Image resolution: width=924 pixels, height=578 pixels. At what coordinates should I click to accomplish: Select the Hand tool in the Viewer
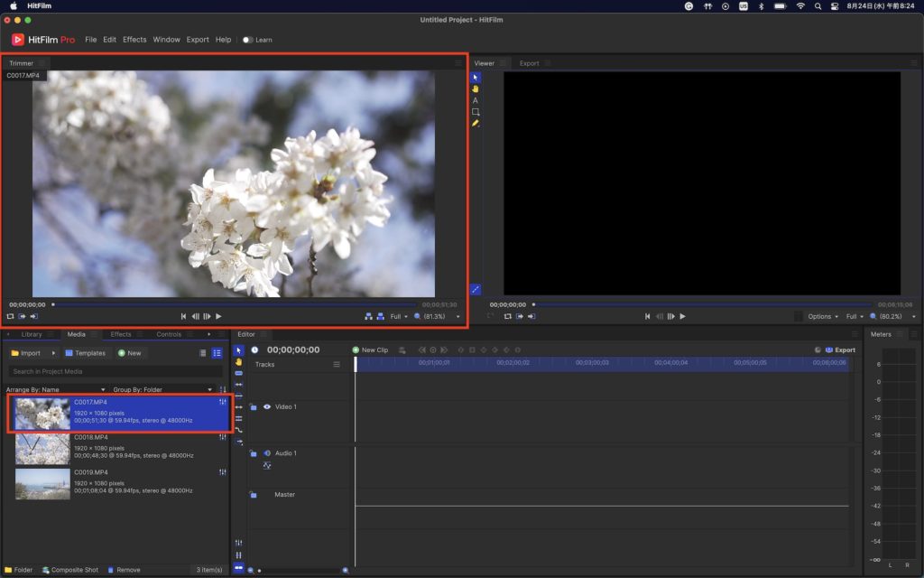click(476, 89)
